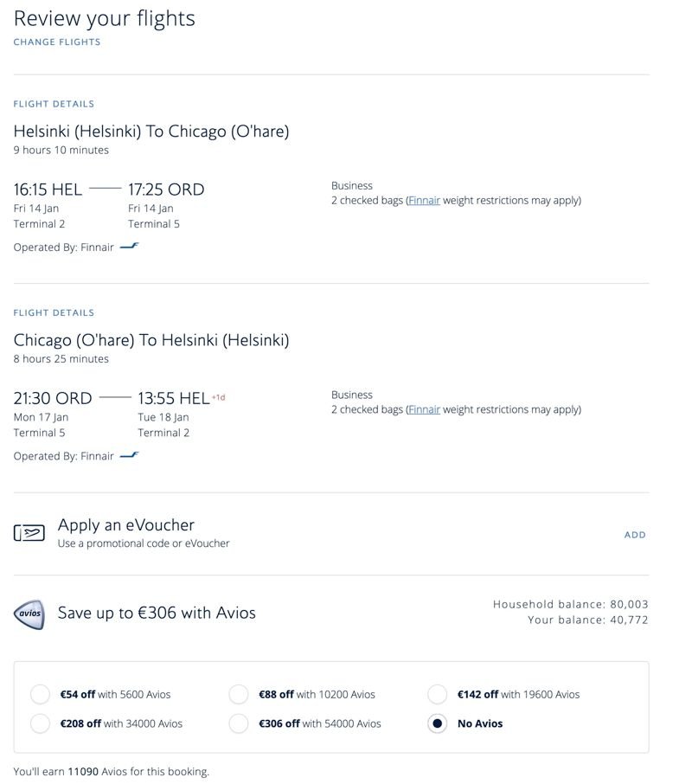Open Finnair baggage link for return flight
The height and width of the screenshot is (784, 679).
(x=425, y=409)
